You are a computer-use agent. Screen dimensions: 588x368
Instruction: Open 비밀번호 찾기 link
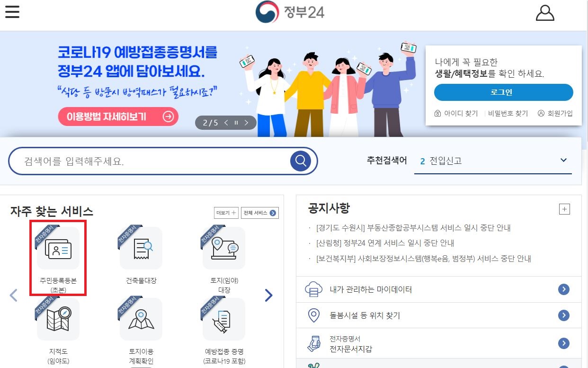[508, 114]
